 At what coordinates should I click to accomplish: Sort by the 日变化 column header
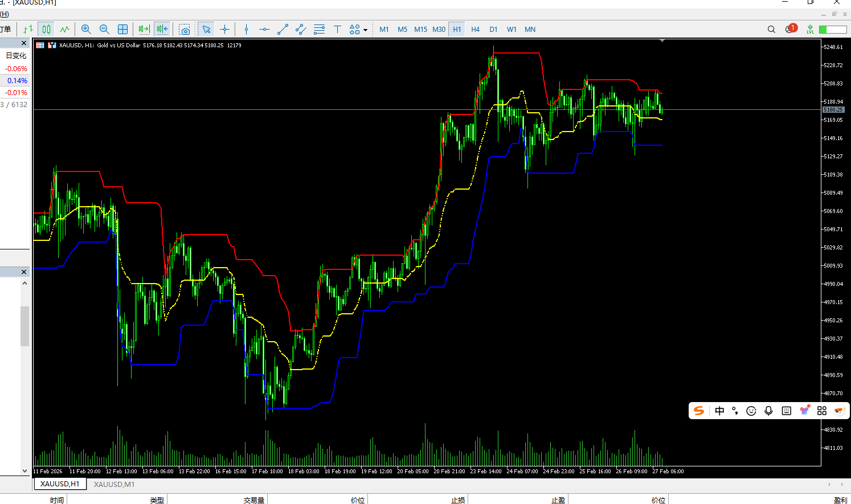point(16,55)
